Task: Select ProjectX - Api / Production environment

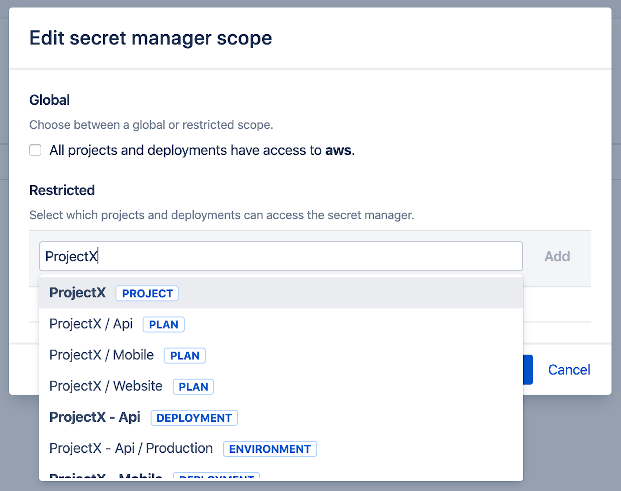Action: coord(281,449)
